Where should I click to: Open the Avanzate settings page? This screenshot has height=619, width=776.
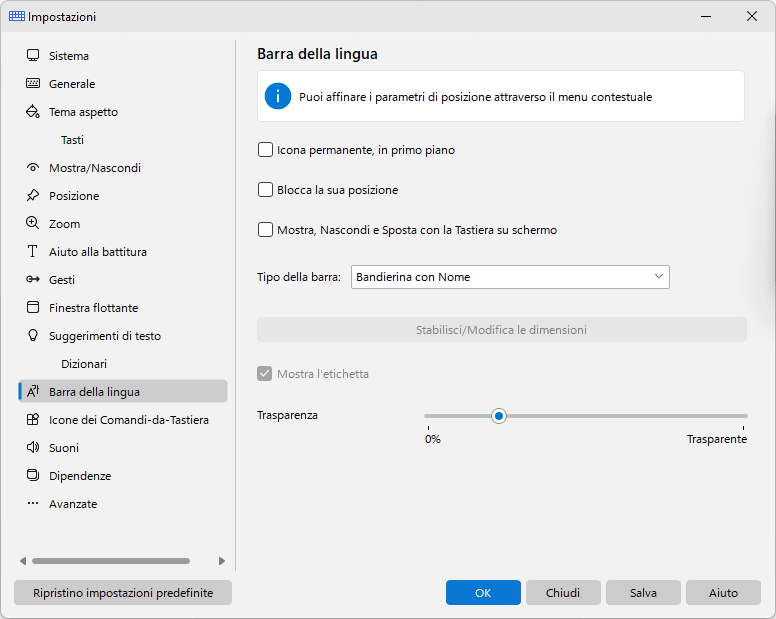pyautogui.click(x=123, y=504)
